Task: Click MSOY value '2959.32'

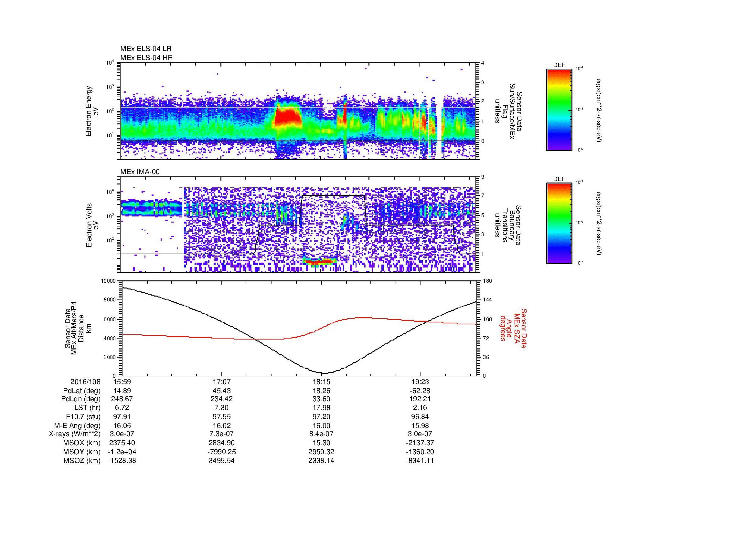Action: pos(321,452)
